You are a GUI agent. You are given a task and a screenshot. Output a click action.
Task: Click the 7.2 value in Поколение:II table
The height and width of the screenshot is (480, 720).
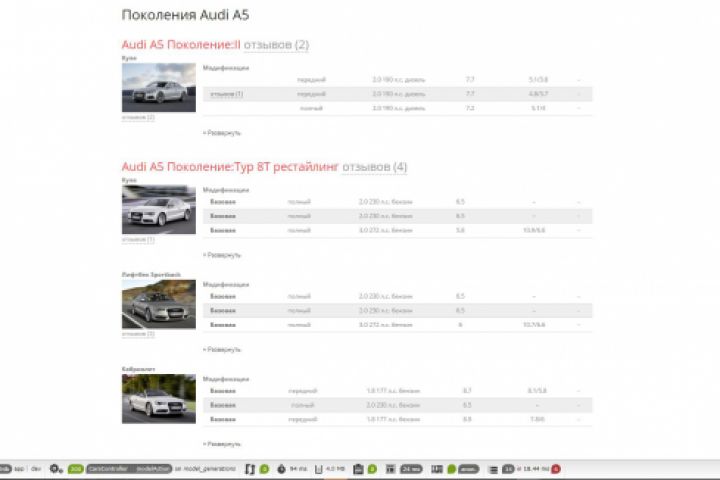click(x=470, y=108)
